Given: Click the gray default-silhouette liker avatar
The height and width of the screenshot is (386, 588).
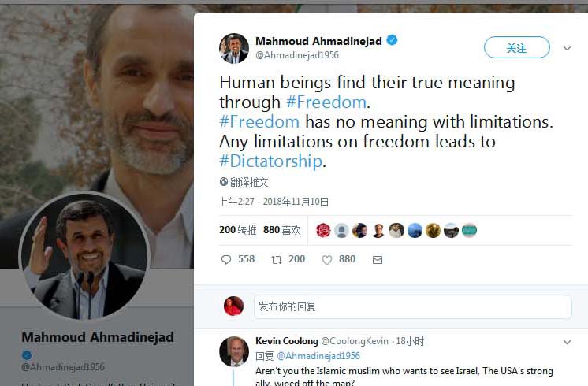Looking at the screenshot, I should pos(341,231).
